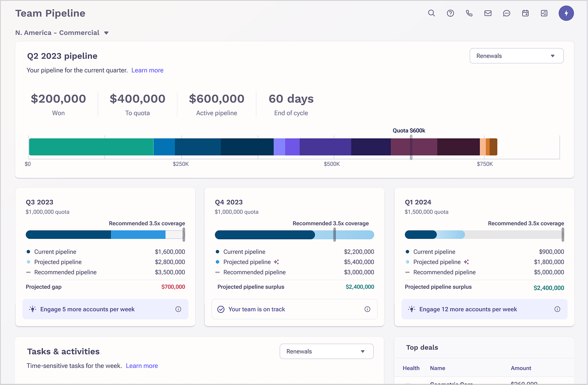Click the info icon beside 'Engage 12 more accounts'
This screenshot has height=385, width=588.
coord(557,309)
